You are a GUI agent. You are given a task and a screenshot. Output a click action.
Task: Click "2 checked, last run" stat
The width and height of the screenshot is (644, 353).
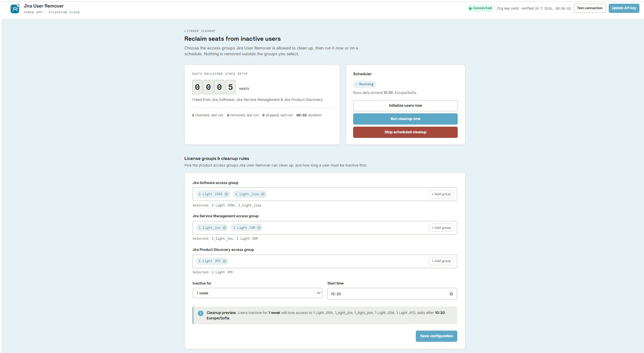click(x=207, y=115)
